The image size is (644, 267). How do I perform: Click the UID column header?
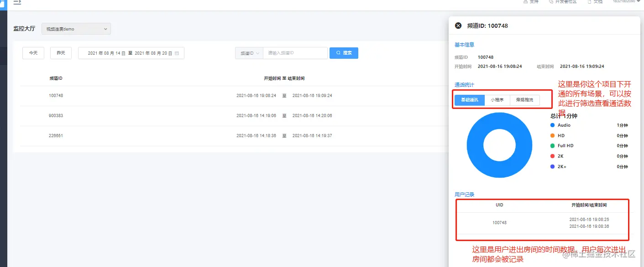point(499,205)
